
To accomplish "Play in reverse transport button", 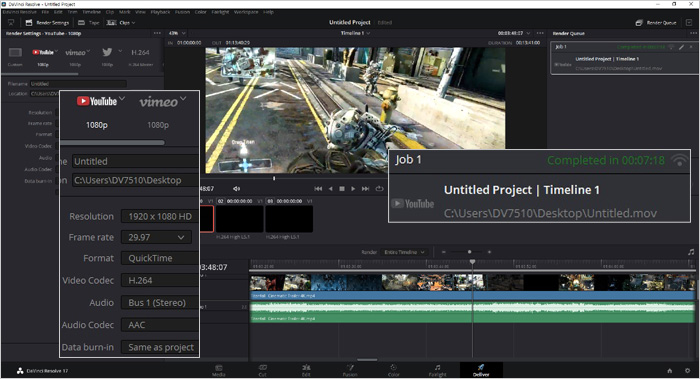I will (x=330, y=189).
